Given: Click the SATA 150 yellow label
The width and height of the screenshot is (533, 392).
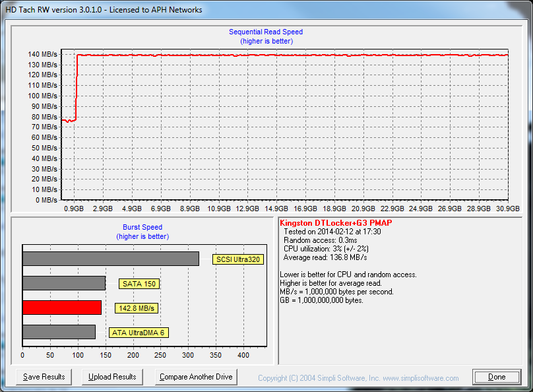Looking at the screenshot, I should (139, 284).
